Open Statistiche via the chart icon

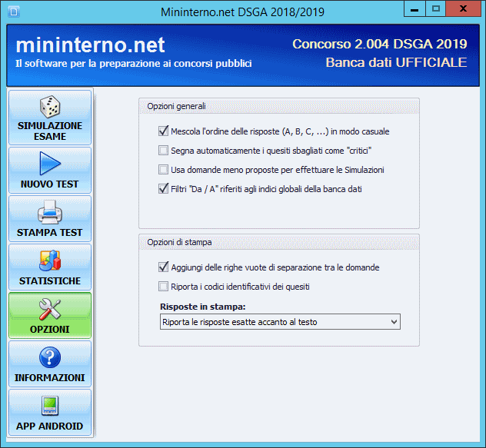tap(50, 260)
